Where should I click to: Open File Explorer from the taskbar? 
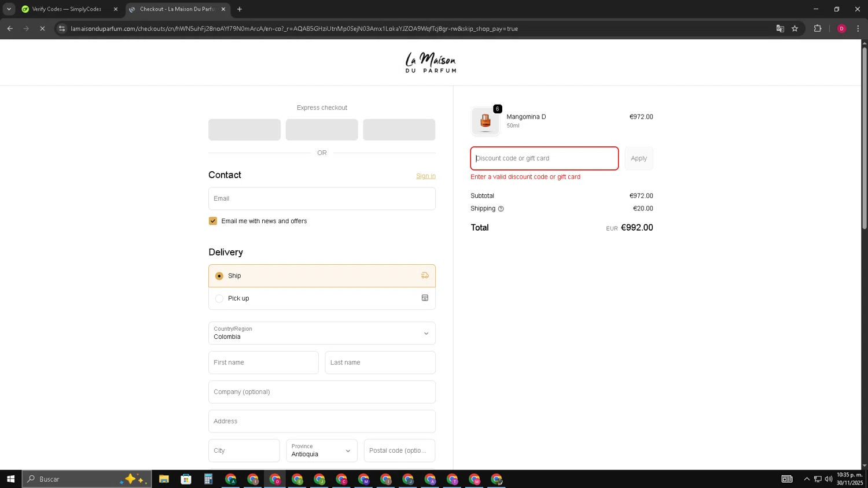point(164,479)
